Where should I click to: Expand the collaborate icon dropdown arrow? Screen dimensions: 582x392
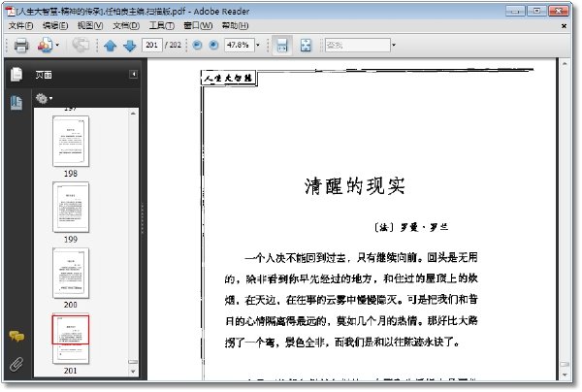coord(57,46)
